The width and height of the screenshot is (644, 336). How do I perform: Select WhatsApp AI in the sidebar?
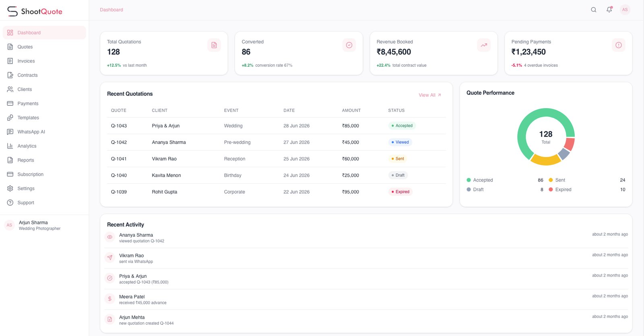coord(44,132)
